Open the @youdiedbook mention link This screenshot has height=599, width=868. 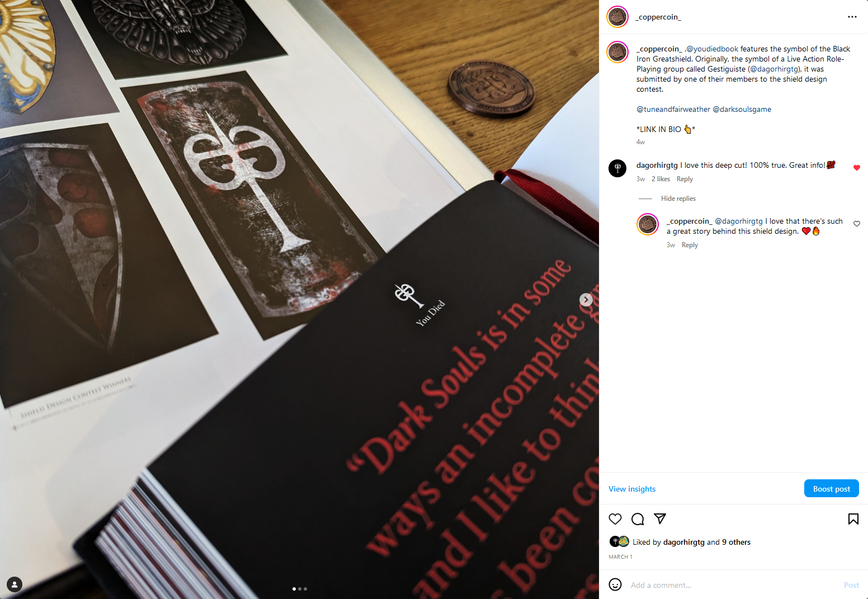pyautogui.click(x=712, y=49)
